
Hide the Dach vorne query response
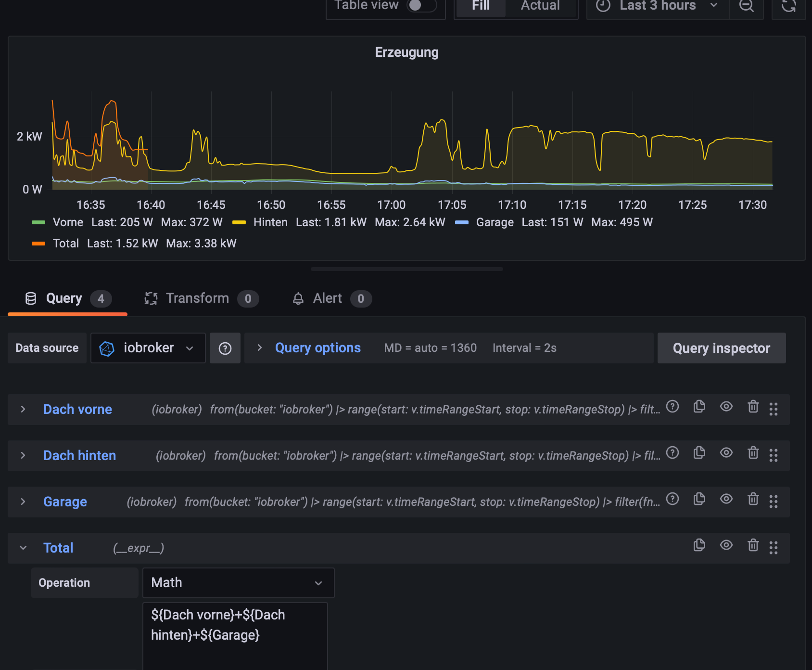click(726, 407)
